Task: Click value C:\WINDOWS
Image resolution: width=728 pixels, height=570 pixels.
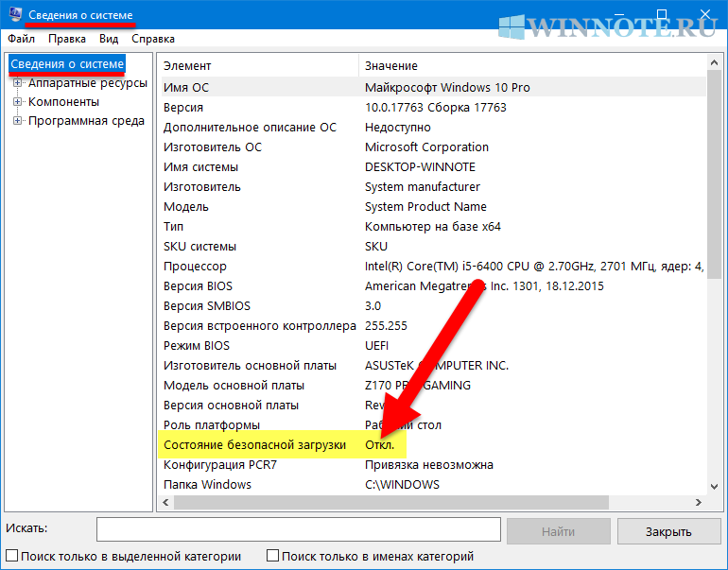Action: click(402, 485)
